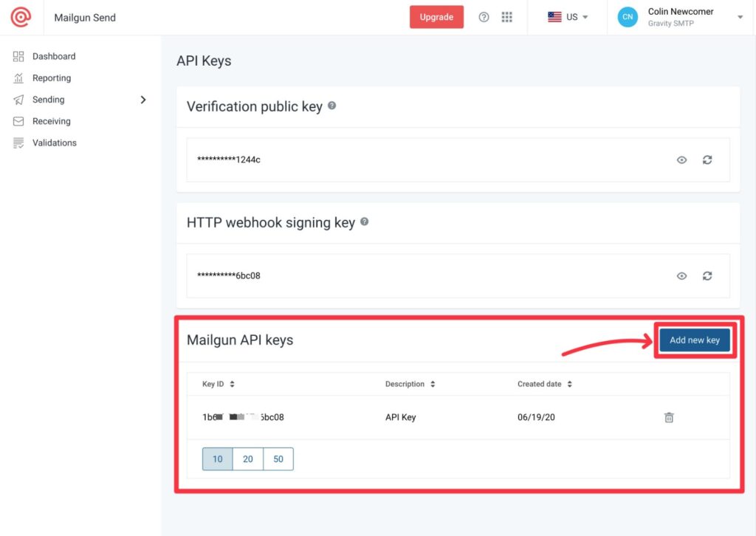The width and height of the screenshot is (756, 536).
Task: Click the red Upgrade button
Action: (x=436, y=17)
